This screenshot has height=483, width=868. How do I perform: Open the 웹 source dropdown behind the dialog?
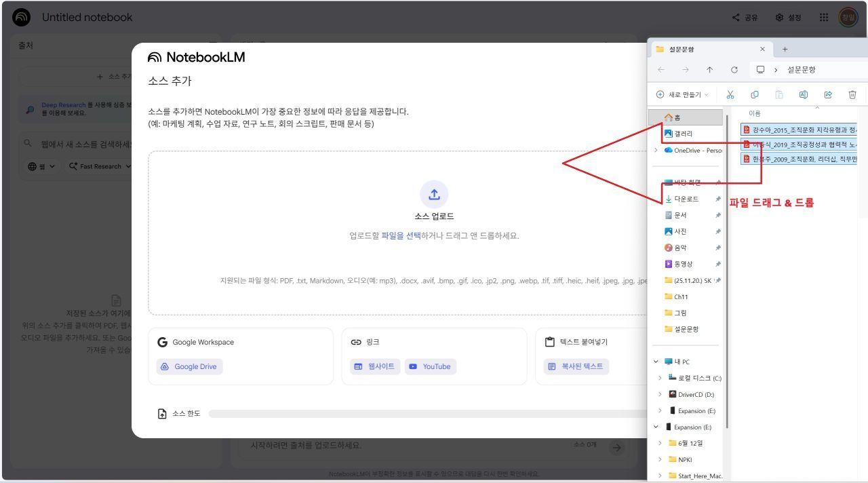click(42, 166)
